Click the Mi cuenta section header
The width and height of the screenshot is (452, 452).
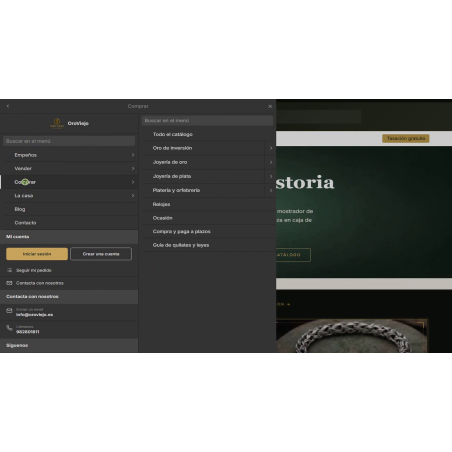69,237
